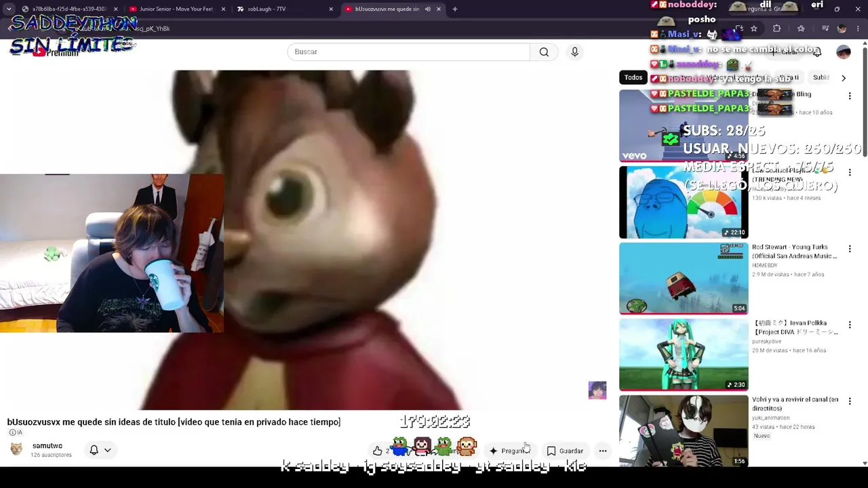Mute audio on the active YouTube tab
Screen dimensions: 868x488
(427, 9)
